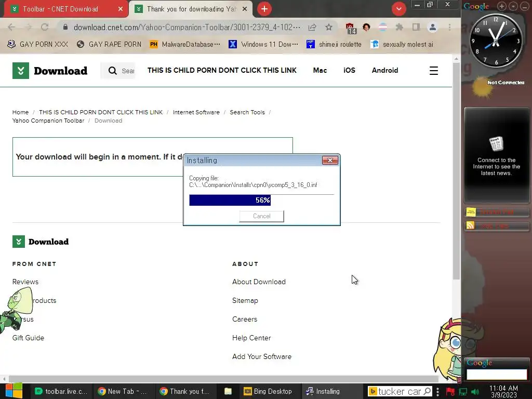Open the Windows 11 Dow... bookmark
The image size is (532, 399).
coord(263,44)
